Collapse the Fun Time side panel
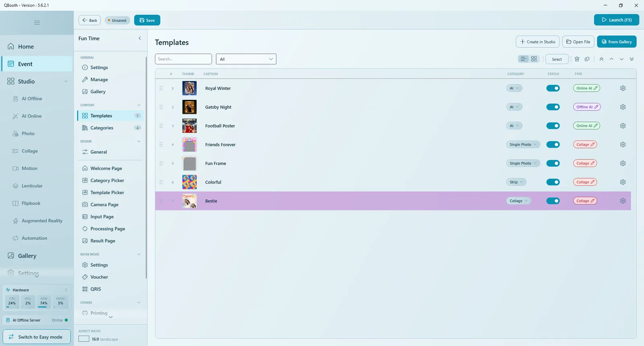The height and width of the screenshot is (346, 644). tap(140, 39)
